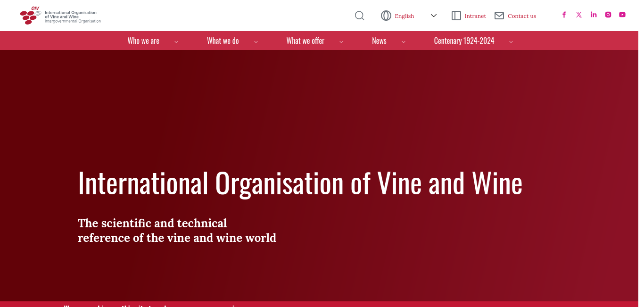Click the hero heading International Organisation of Vine and Wine
644x307 pixels.
300,183
